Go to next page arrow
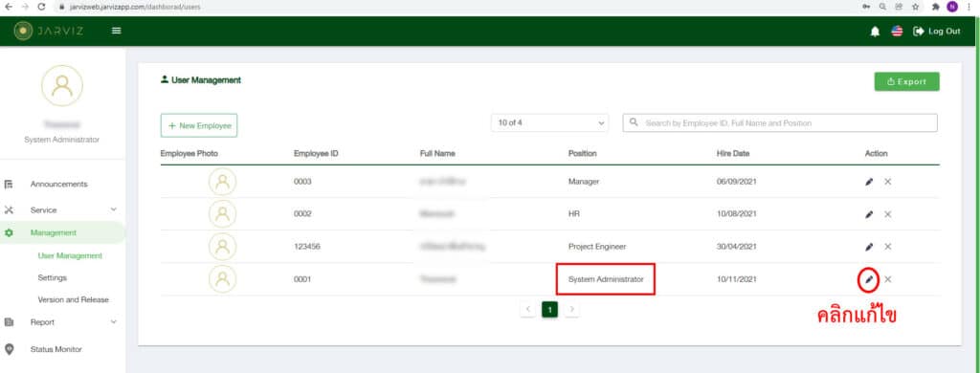980x373 pixels. 572,309
